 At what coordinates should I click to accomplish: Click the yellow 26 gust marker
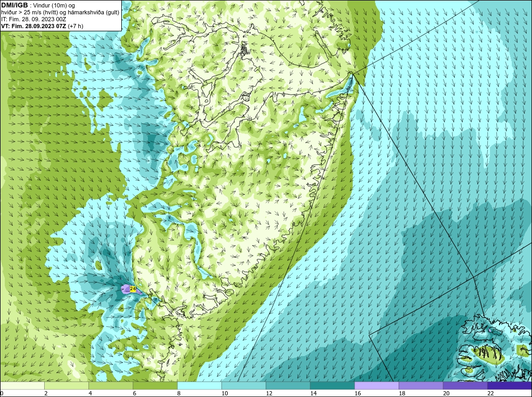pyautogui.click(x=133, y=289)
